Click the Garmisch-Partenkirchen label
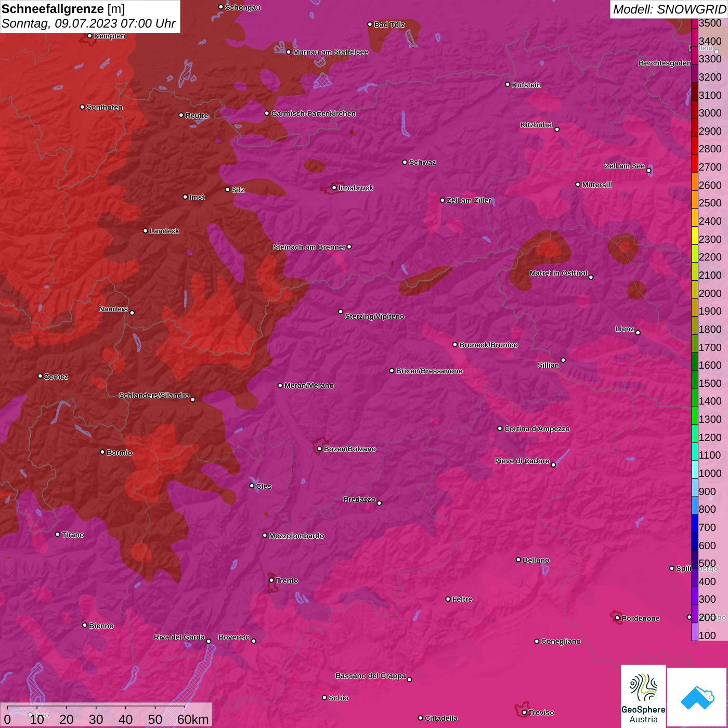The height and width of the screenshot is (728, 728). (314, 113)
